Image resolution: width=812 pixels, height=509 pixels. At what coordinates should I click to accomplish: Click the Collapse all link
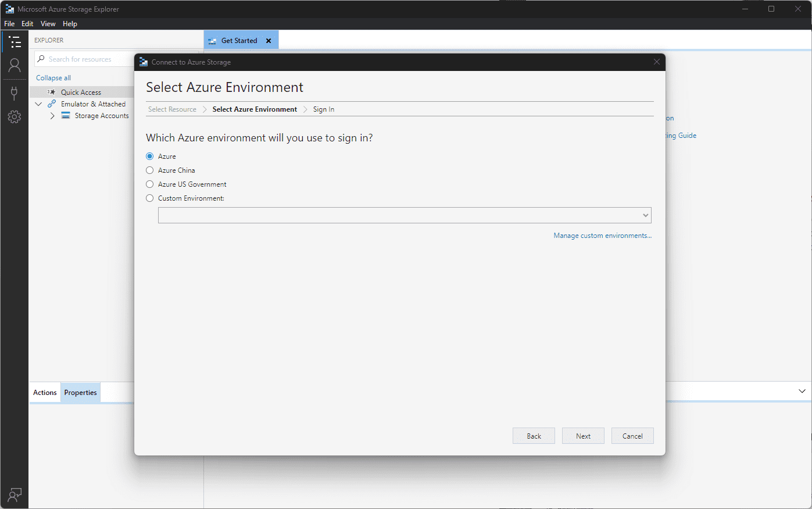coord(53,77)
